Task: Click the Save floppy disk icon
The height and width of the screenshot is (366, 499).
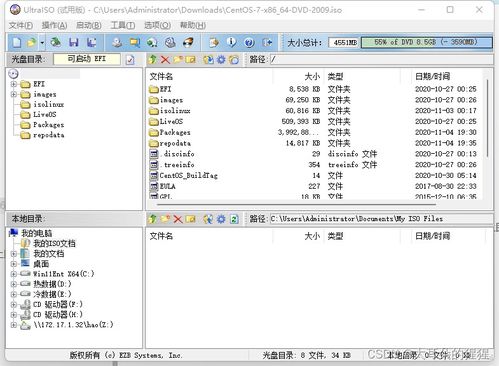Action: click(x=74, y=42)
